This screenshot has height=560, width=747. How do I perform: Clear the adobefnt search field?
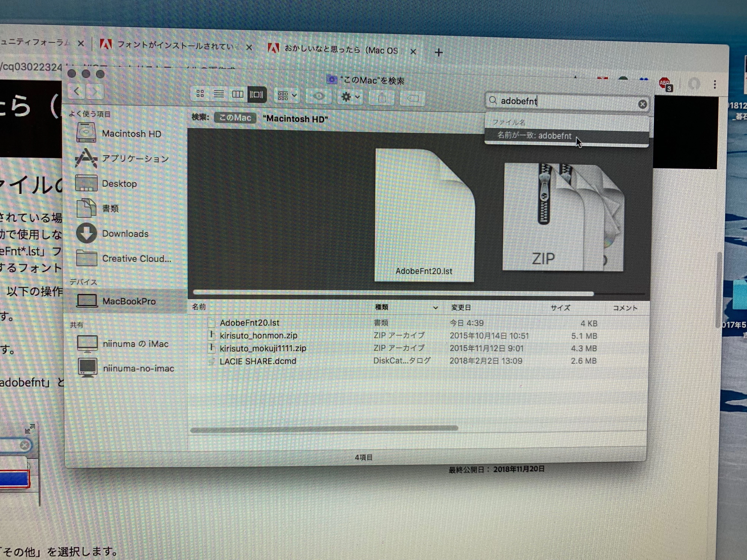642,104
